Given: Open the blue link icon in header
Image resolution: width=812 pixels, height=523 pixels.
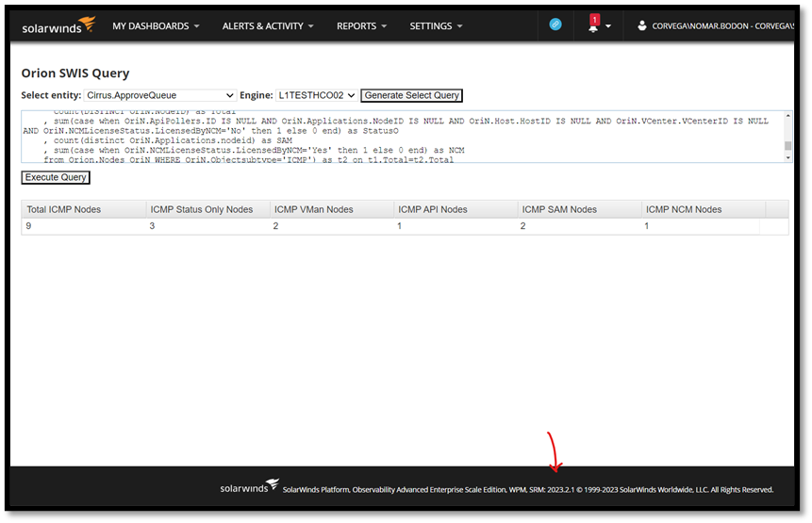Looking at the screenshot, I should tap(555, 25).
